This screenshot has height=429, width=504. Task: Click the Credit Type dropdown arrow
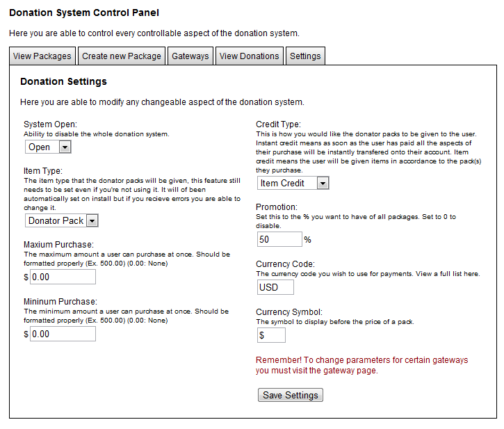(x=323, y=183)
